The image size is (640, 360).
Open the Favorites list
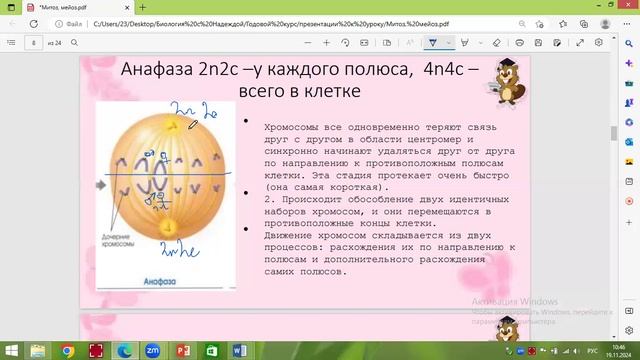coord(563,24)
